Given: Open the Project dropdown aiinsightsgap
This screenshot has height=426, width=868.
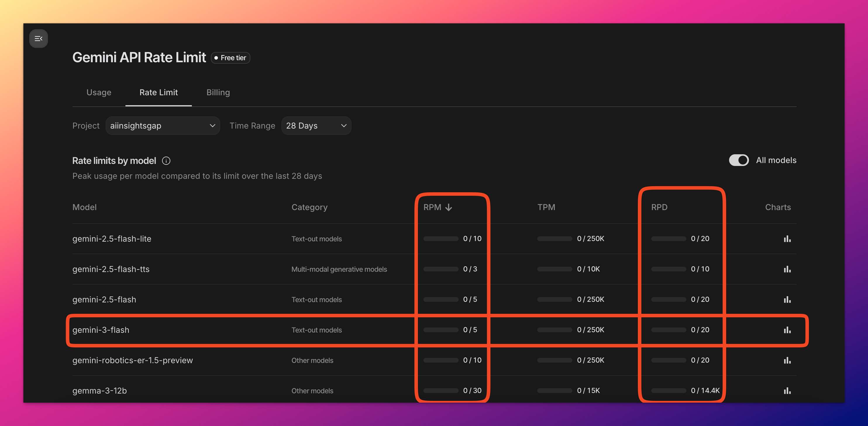Looking at the screenshot, I should [x=163, y=126].
